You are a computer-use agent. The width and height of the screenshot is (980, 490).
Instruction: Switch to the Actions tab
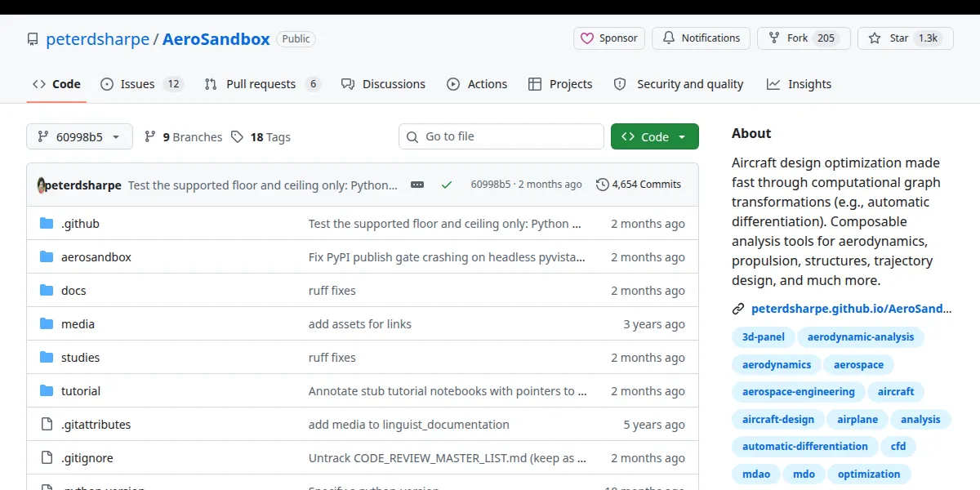477,84
